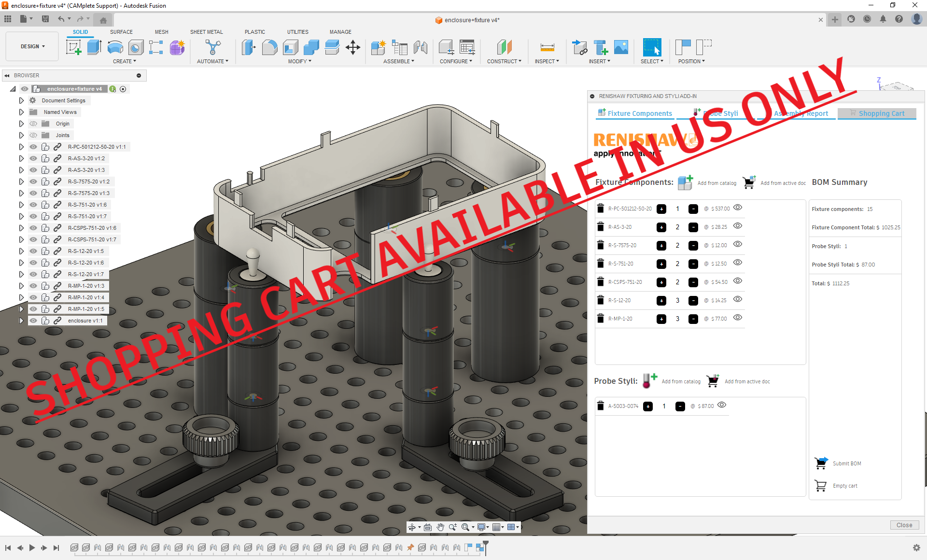Click the Submit BOM cart icon
927x560 pixels.
821,463
